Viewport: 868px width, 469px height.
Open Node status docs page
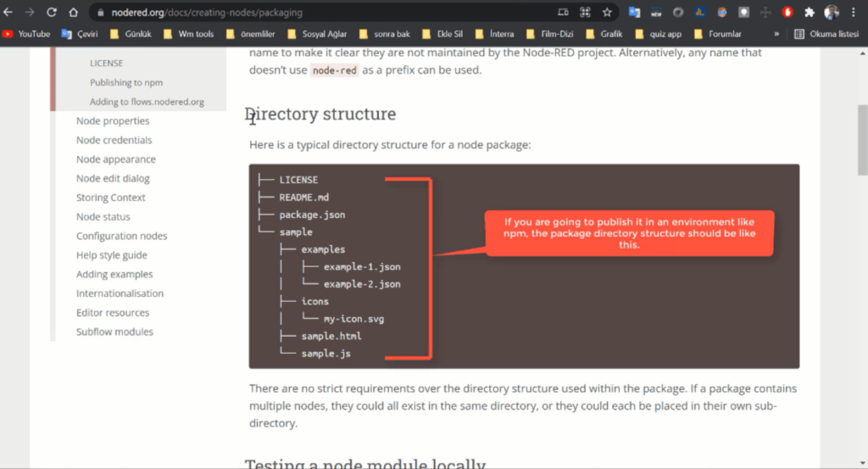103,216
